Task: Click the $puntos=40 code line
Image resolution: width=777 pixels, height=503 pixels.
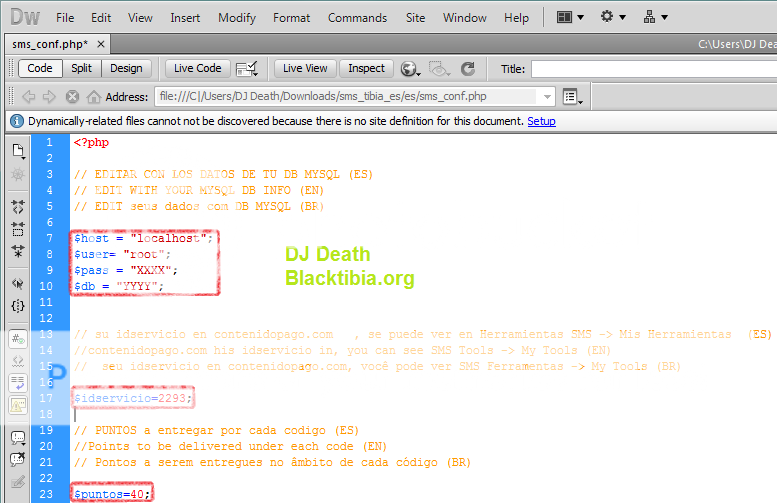Action: (112, 494)
